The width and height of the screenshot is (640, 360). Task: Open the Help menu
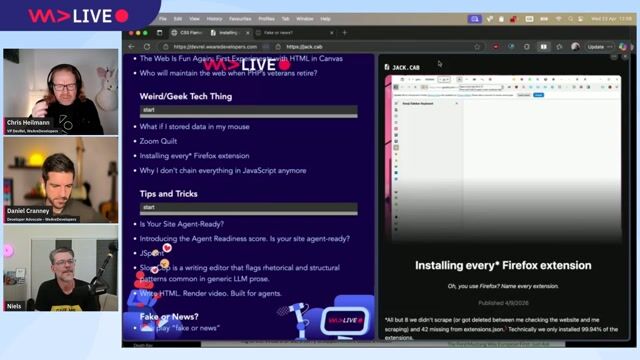325,19
